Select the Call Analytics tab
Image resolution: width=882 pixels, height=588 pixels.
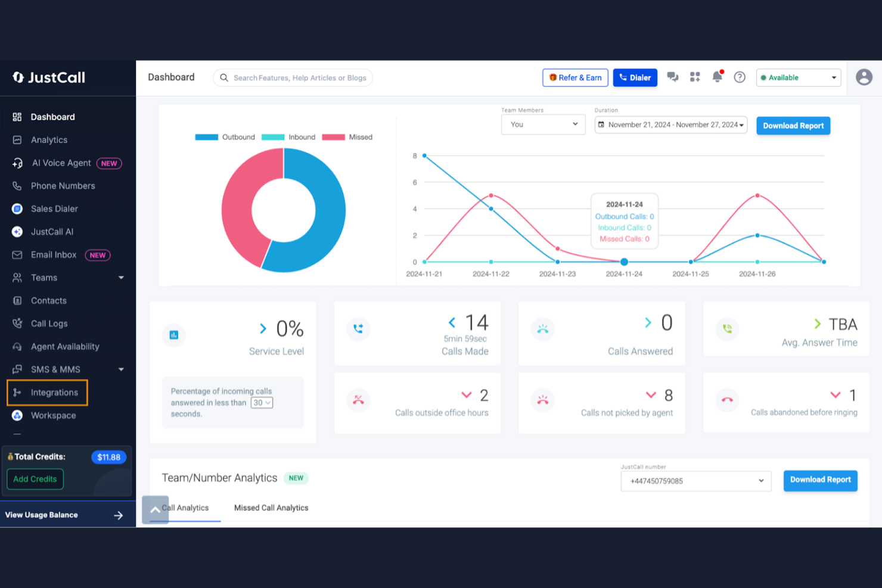coord(186,508)
